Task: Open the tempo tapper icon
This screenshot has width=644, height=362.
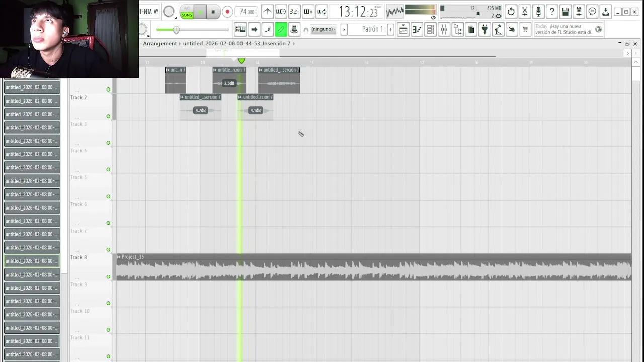Action: click(x=498, y=30)
